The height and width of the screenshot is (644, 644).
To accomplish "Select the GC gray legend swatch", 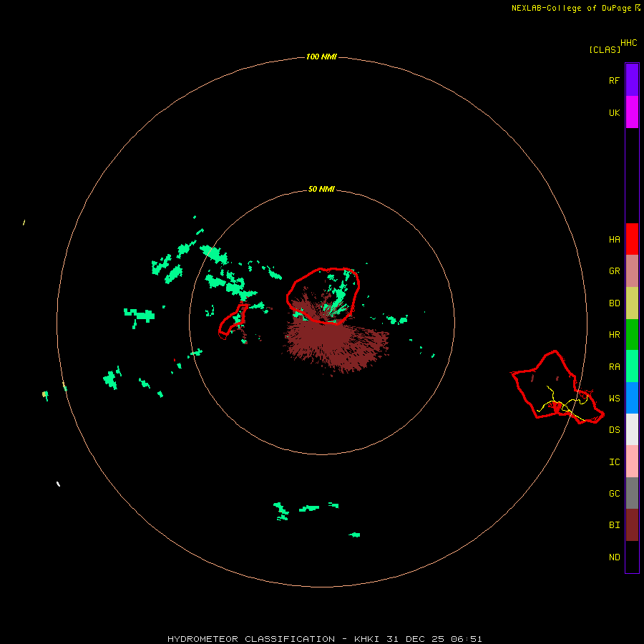I will click(632, 493).
